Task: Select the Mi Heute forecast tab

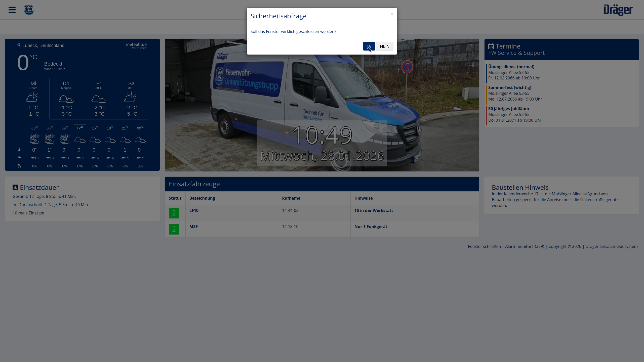Action: 33,98
